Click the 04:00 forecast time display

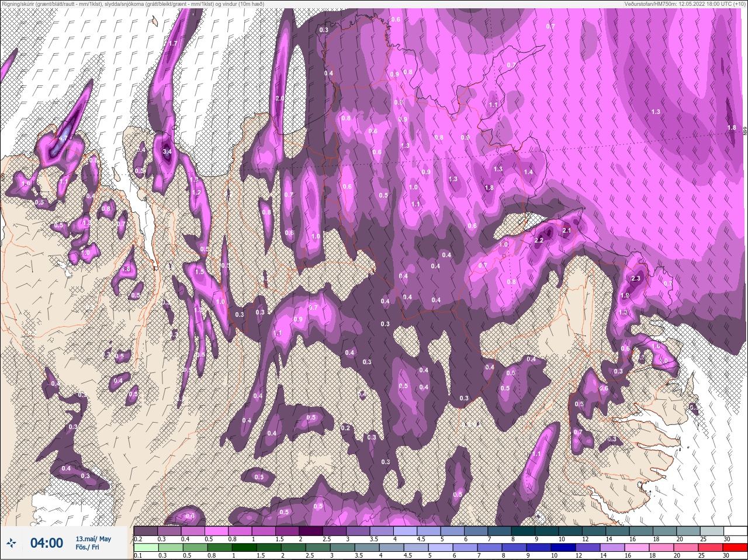click(x=47, y=543)
